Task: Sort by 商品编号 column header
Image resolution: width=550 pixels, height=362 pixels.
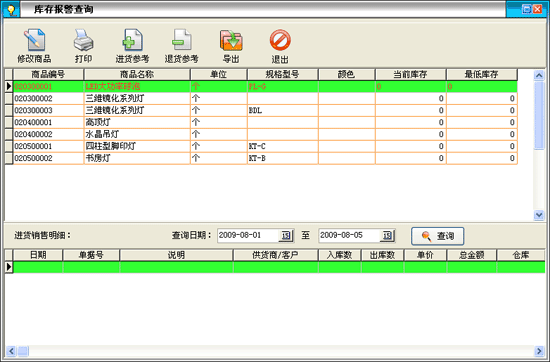Action: pyautogui.click(x=48, y=74)
